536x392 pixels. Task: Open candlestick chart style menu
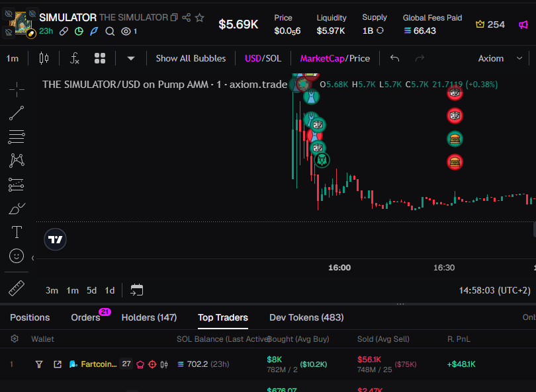coord(44,58)
